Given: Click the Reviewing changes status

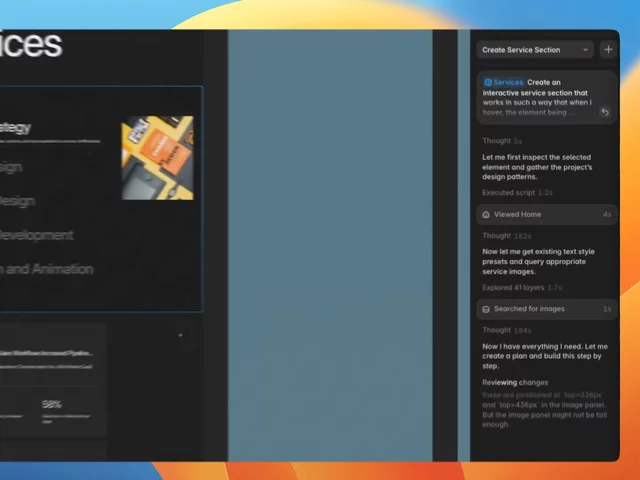Looking at the screenshot, I should (x=515, y=382).
